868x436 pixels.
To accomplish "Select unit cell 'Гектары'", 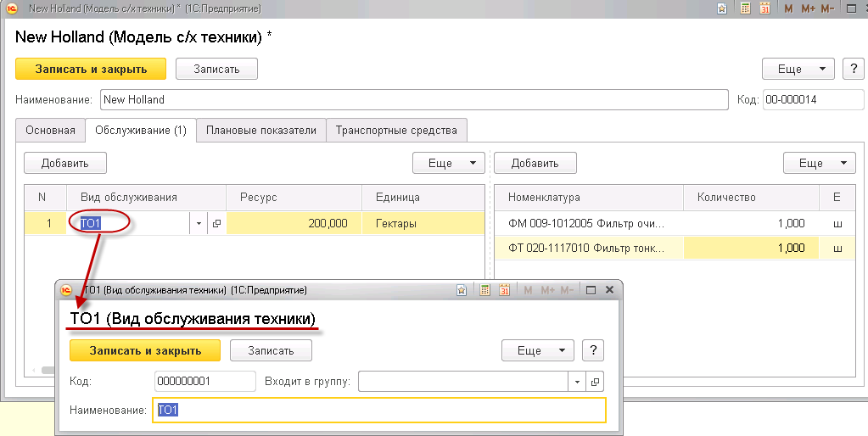I will (423, 224).
